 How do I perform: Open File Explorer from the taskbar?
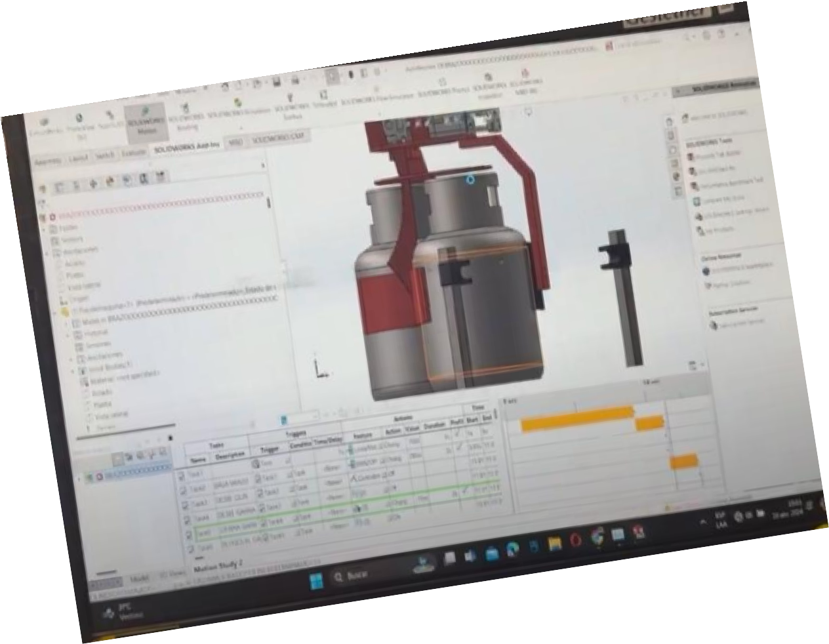556,544
